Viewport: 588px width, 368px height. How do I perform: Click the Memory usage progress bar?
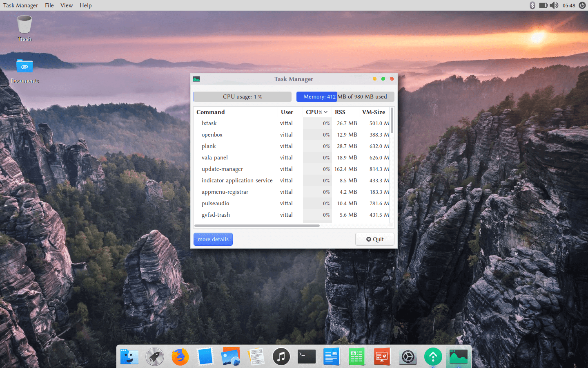click(345, 96)
